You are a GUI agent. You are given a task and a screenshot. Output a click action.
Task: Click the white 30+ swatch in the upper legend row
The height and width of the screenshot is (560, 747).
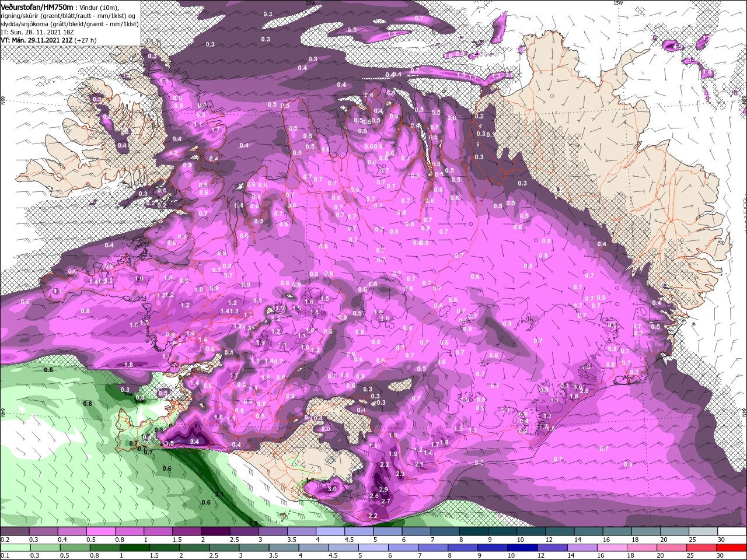click(x=732, y=532)
